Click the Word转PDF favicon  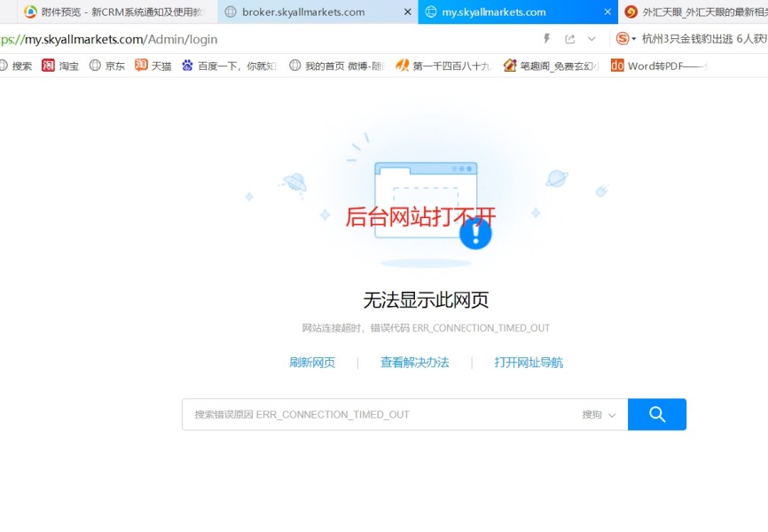tap(617, 65)
